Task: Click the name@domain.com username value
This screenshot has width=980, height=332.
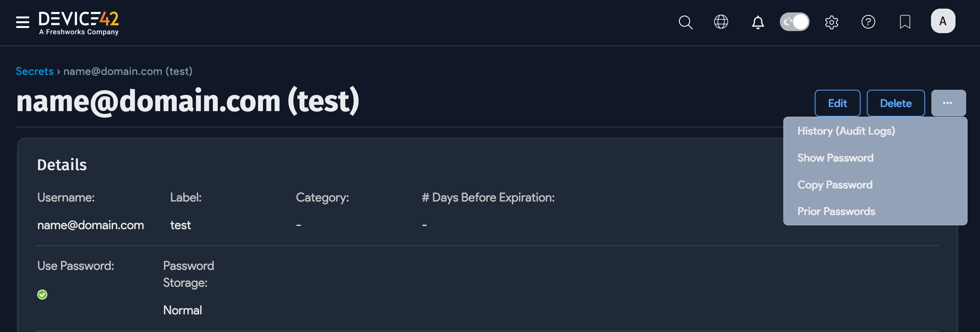Action: 90,225
